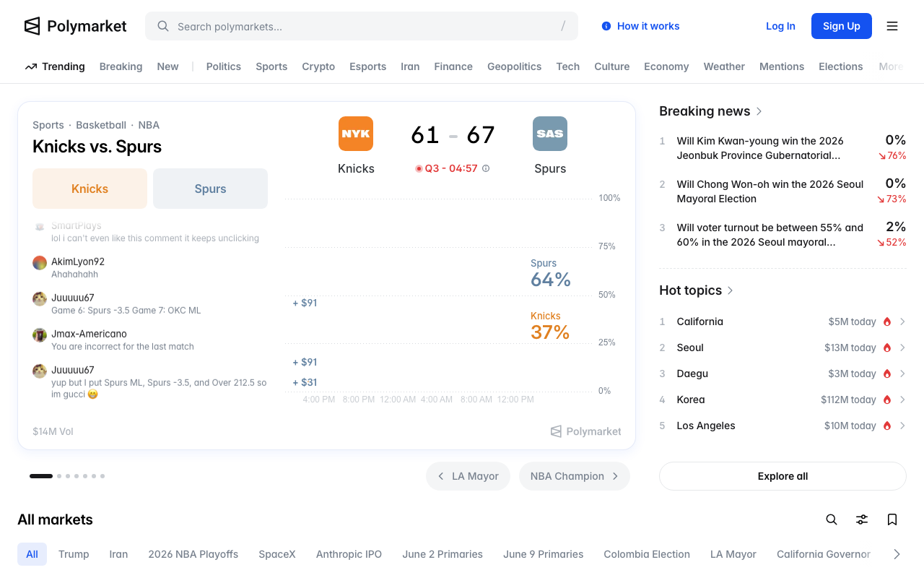Image resolution: width=924 pixels, height=578 pixels.
Task: Click AkimLyon92's avatar
Action: click(x=40, y=263)
